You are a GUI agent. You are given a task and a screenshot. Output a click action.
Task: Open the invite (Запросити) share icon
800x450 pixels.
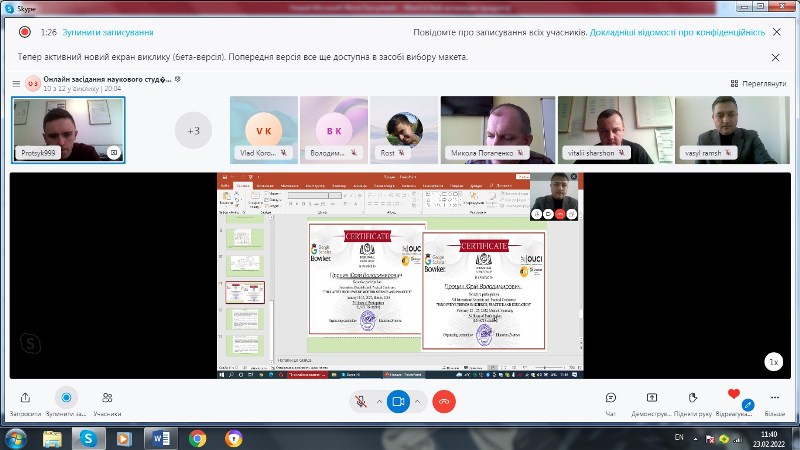(x=25, y=398)
